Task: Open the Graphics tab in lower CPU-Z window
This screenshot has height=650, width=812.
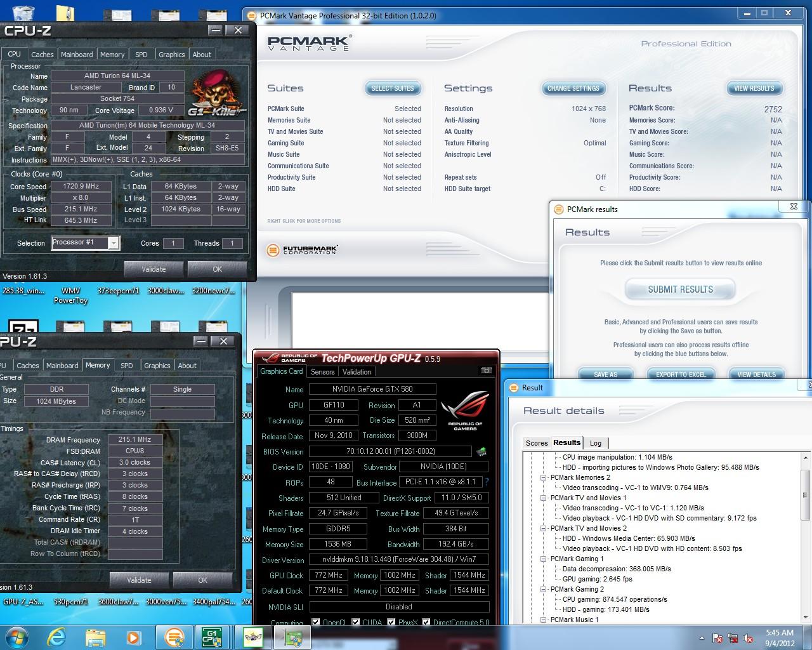Action: pos(157,366)
